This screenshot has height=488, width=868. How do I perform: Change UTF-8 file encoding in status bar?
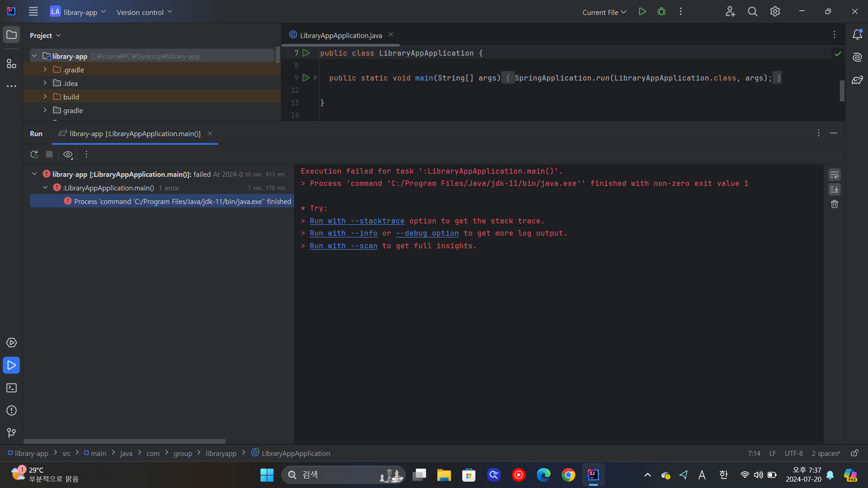click(x=793, y=453)
